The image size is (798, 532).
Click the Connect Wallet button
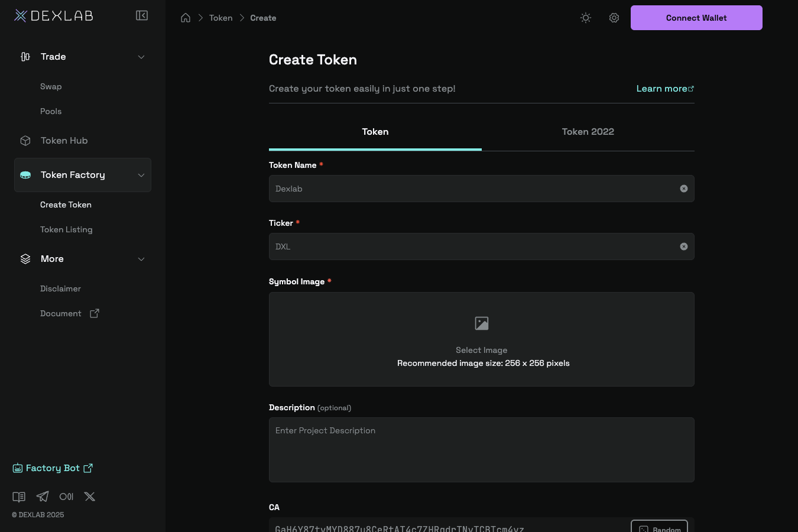click(x=696, y=18)
